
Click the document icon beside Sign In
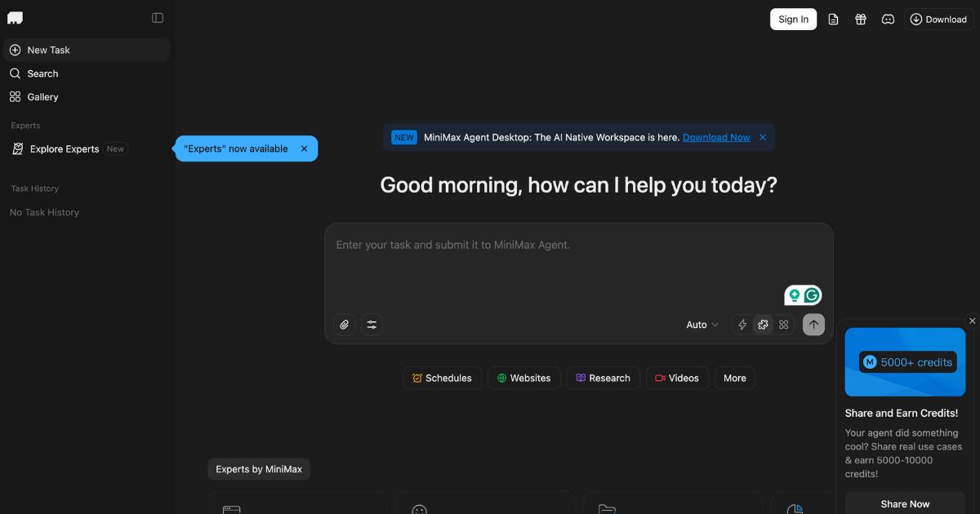[833, 20]
